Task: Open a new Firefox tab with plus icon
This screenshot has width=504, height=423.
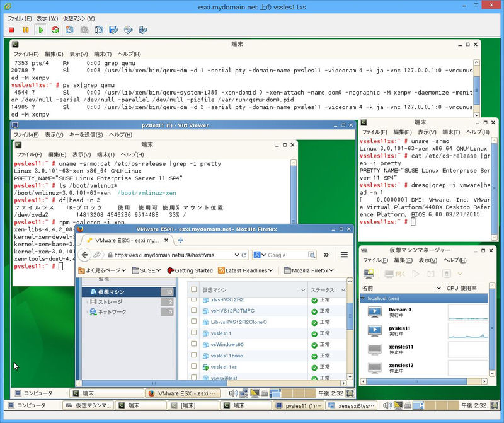Action: point(181,240)
